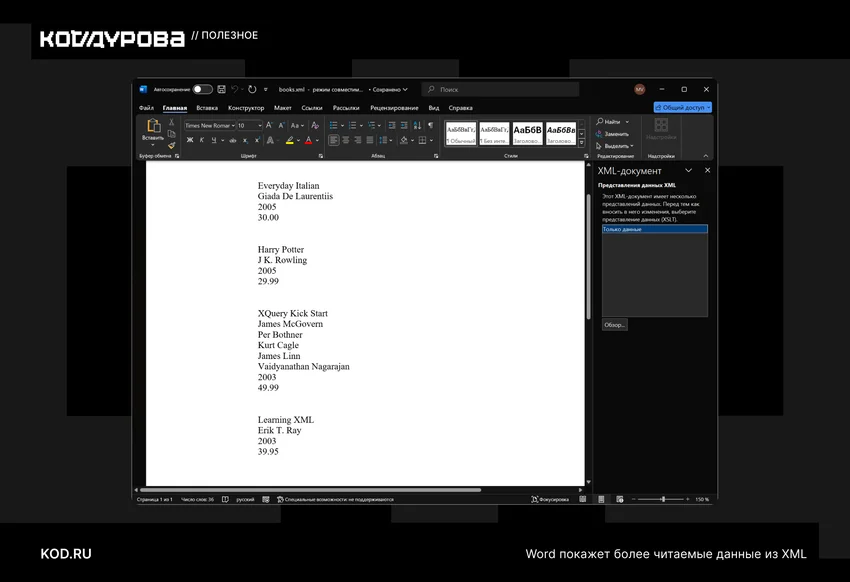Click the decrease font size icon
850x582 pixels.
coord(281,125)
